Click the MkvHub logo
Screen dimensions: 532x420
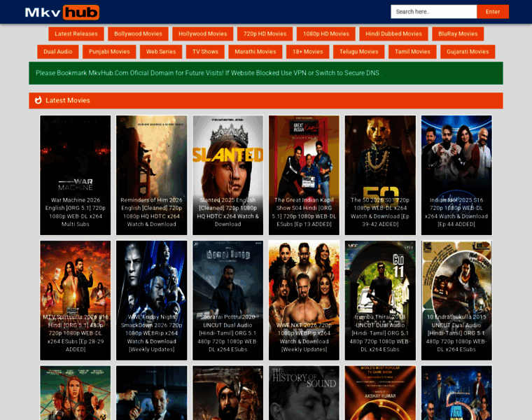pyautogui.click(x=62, y=13)
